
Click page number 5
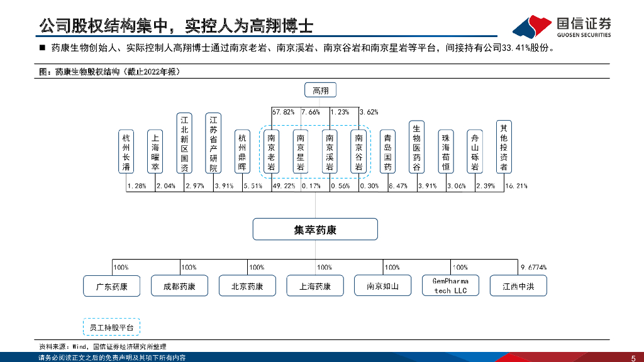pyautogui.click(x=633, y=358)
